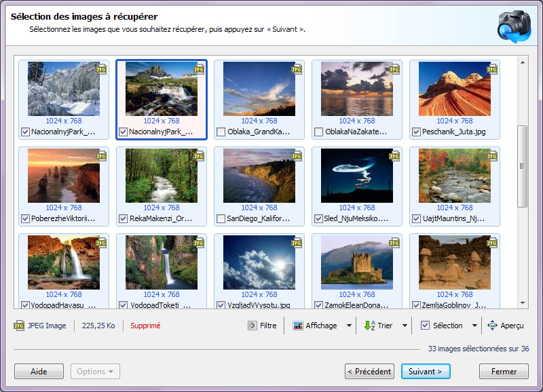Enable the Oblaka_GrandKa checkbox
Viewport: 543px width, 392px height.
tap(220, 132)
